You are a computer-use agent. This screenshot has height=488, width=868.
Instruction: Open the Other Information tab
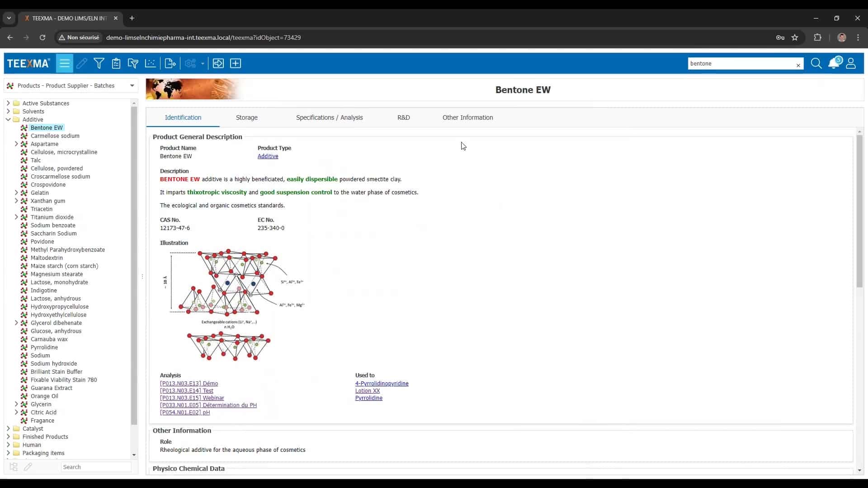[467, 117]
